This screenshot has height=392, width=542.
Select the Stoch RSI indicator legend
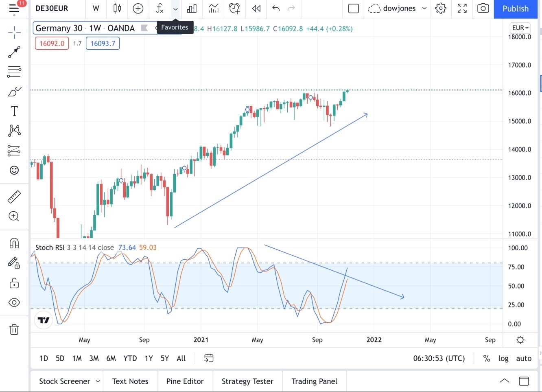click(x=74, y=247)
